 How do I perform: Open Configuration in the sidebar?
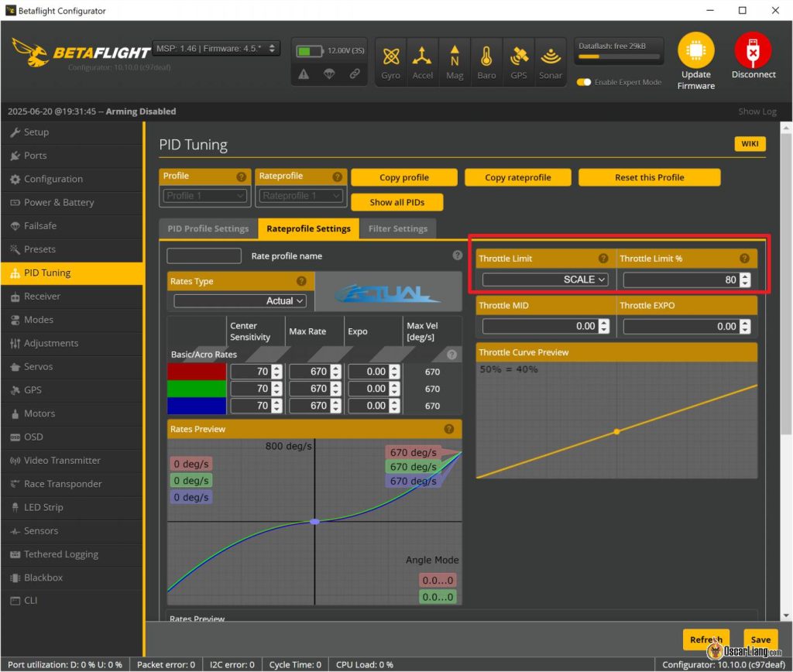coord(72,179)
